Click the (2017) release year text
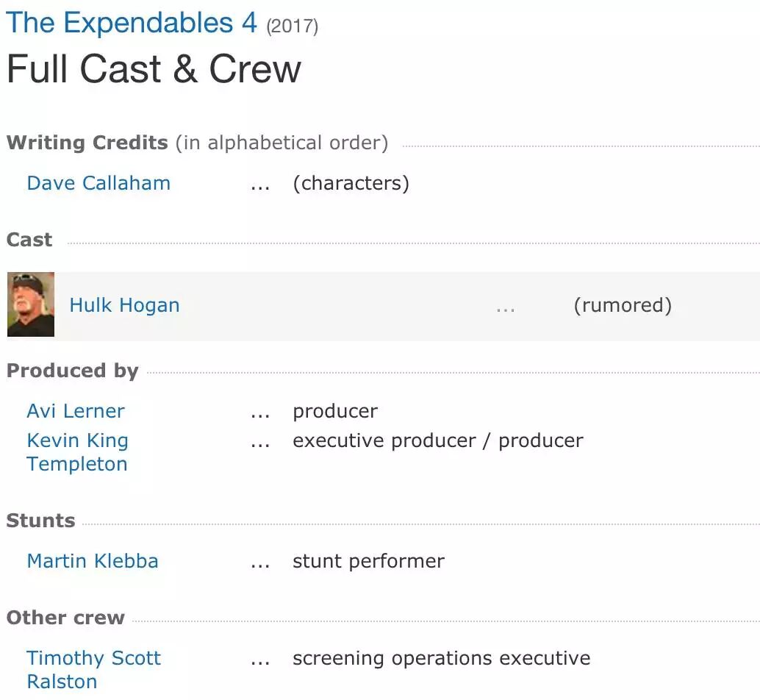This screenshot has height=700, width=760. click(x=292, y=26)
